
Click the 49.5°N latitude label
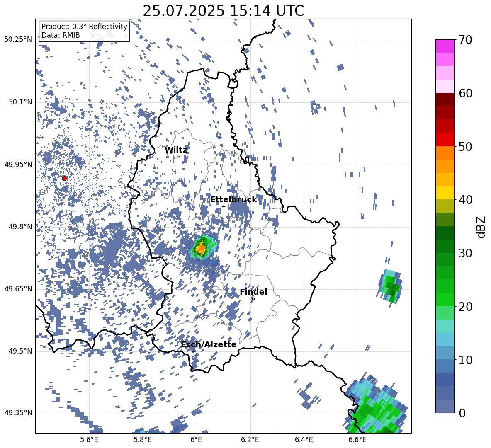point(20,351)
